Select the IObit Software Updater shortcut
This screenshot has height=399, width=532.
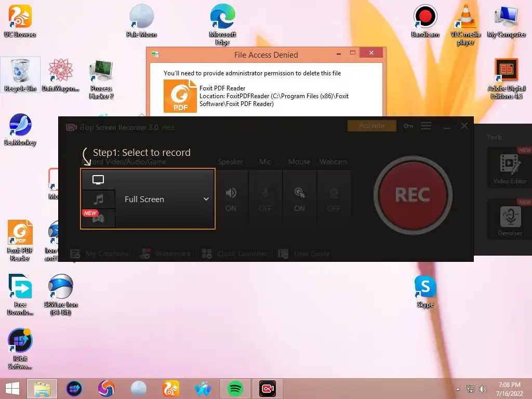click(x=20, y=349)
